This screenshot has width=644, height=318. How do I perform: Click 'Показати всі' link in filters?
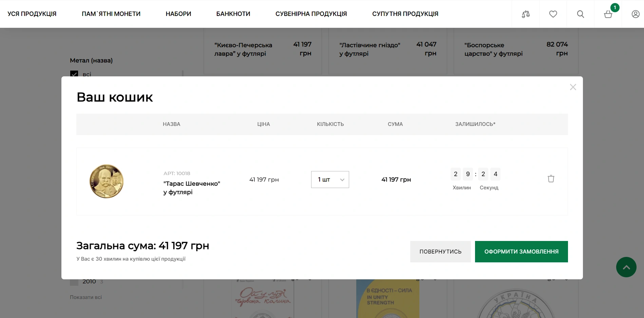tap(86, 297)
